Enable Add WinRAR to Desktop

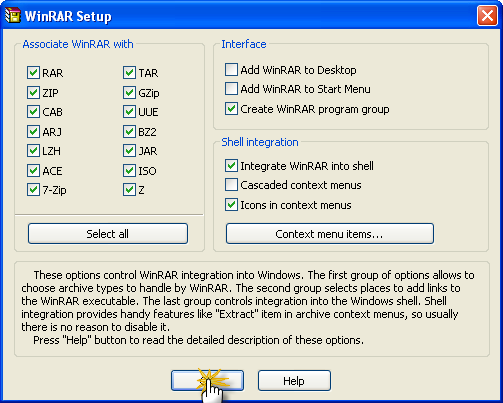(231, 70)
